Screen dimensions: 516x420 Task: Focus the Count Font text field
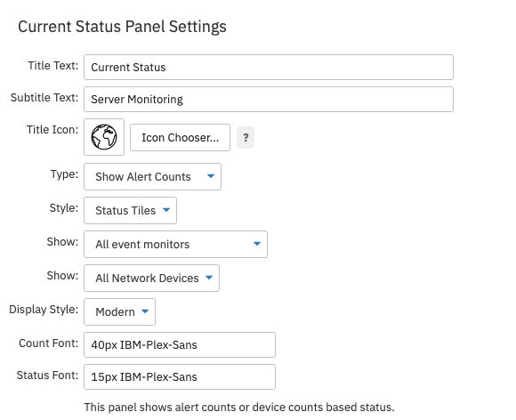(180, 344)
